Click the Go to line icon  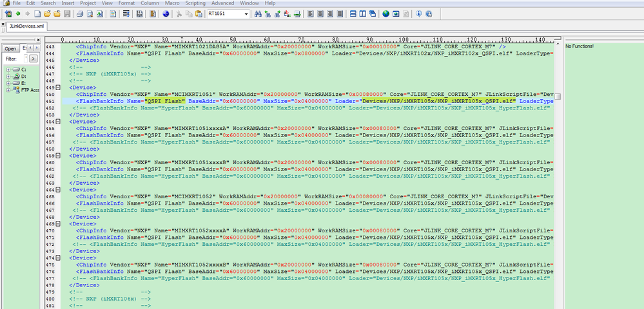297,14
